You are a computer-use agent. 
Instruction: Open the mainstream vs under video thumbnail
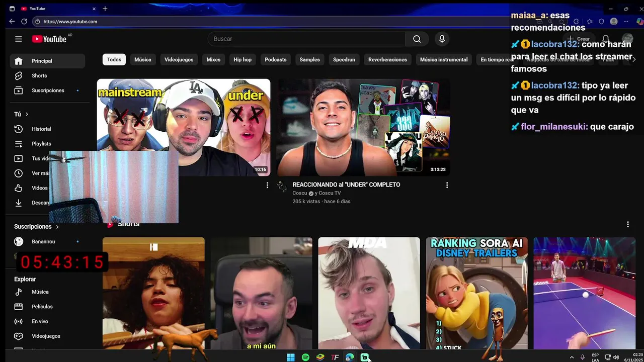click(x=184, y=127)
